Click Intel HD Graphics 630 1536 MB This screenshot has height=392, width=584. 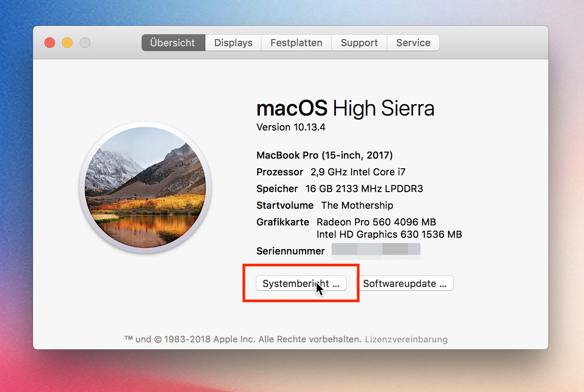(389, 234)
